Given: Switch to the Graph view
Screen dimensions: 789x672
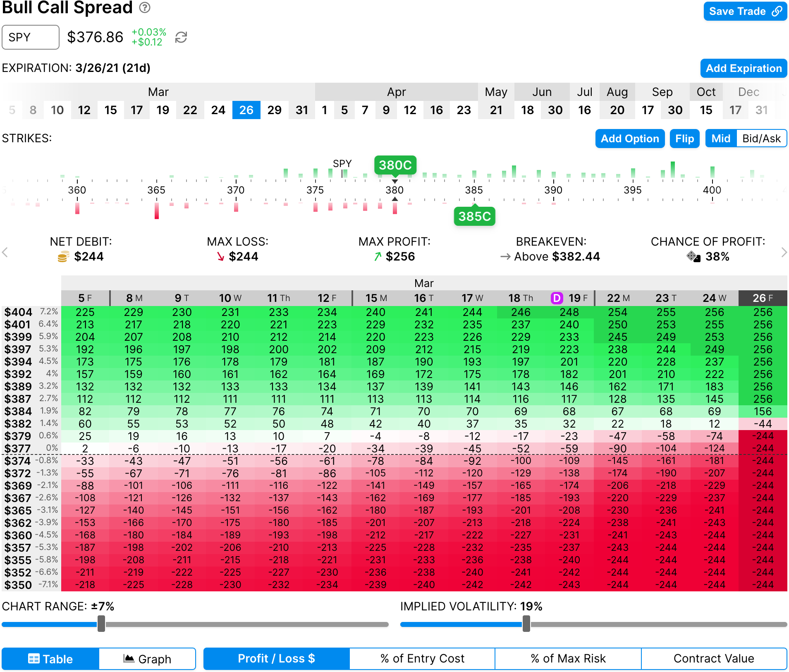Looking at the screenshot, I should tap(147, 658).
